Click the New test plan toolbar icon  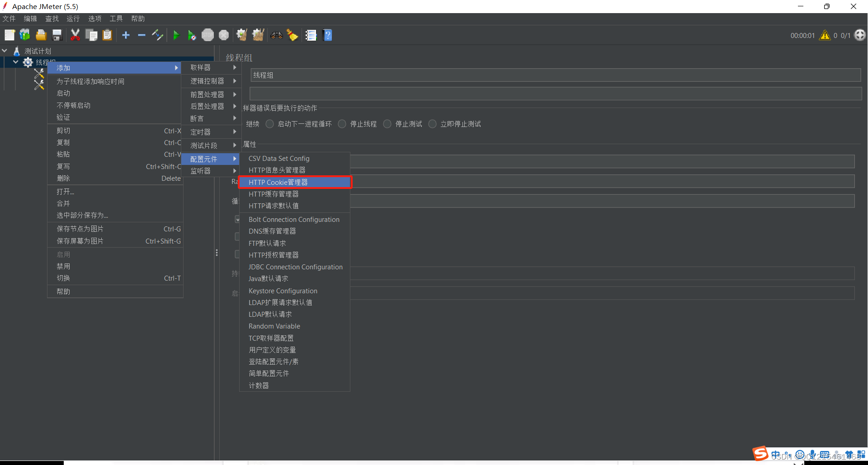coord(9,35)
